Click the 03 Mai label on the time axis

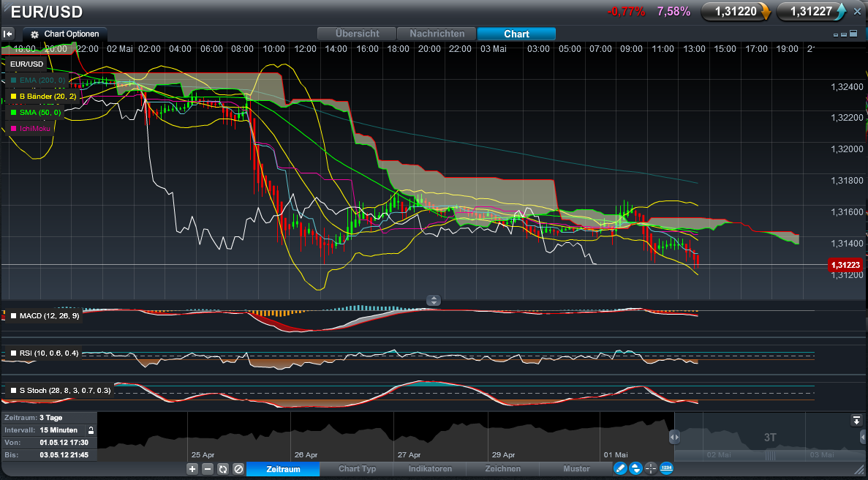point(494,49)
